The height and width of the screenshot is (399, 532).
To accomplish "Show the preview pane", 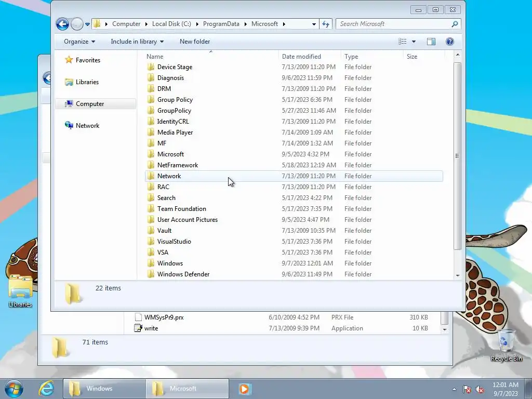I will (431, 42).
